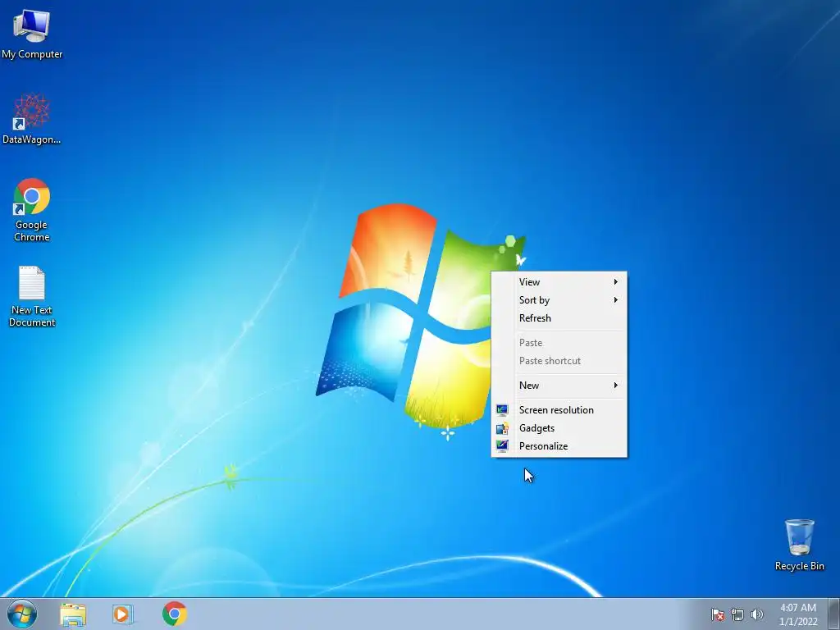The width and height of the screenshot is (840, 630).
Task: Open the clock showing 4:07 AM
Action: [798, 608]
